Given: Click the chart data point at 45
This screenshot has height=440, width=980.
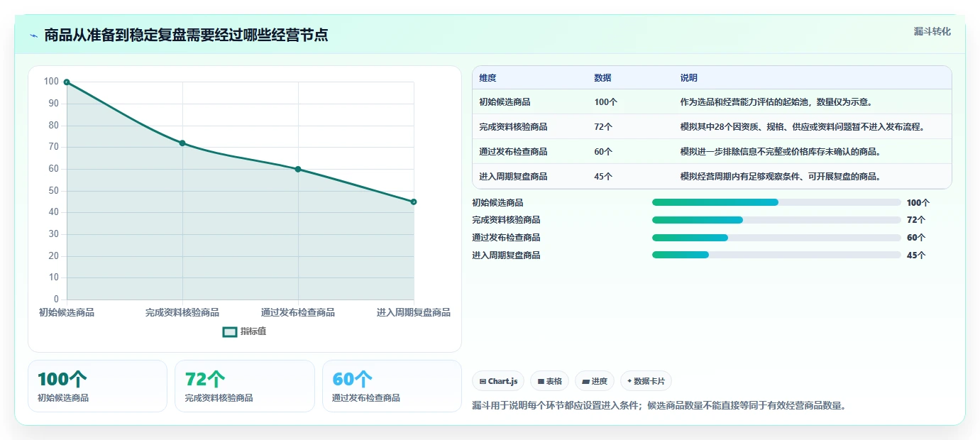Looking at the screenshot, I should pyautogui.click(x=414, y=202).
